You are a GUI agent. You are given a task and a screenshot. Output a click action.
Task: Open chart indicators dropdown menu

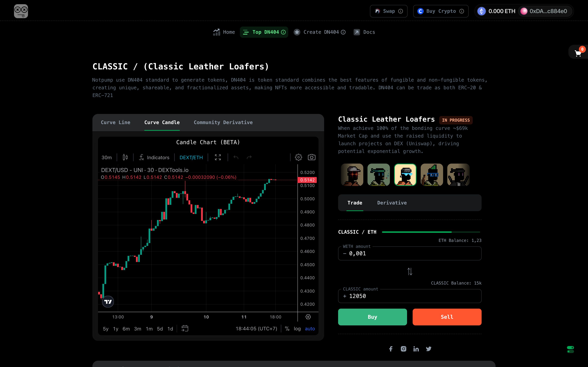[x=154, y=157]
